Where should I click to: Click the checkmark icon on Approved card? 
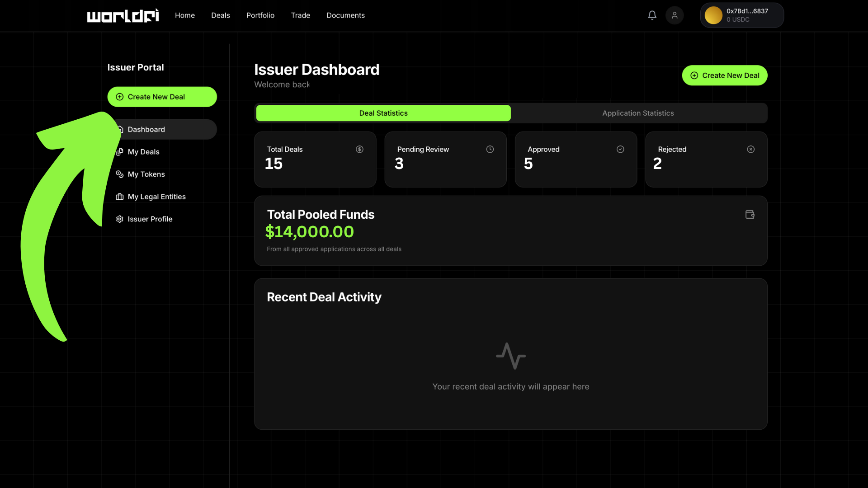coord(620,149)
